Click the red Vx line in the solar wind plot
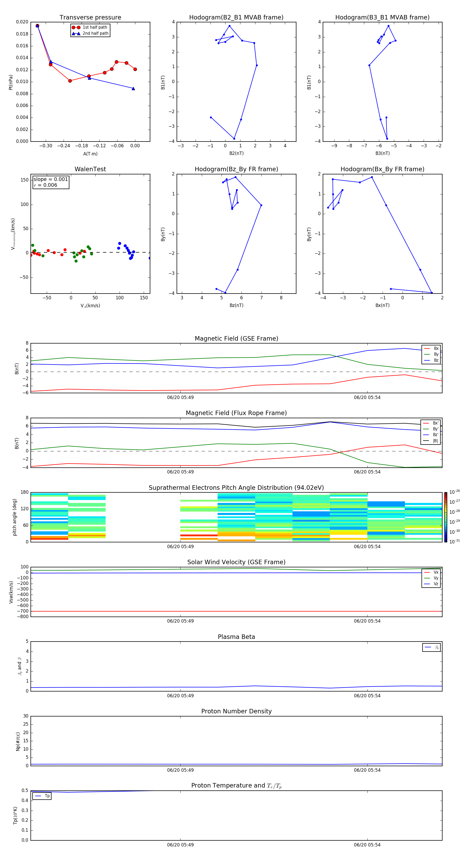This screenshot has height=868, width=473. click(x=236, y=611)
